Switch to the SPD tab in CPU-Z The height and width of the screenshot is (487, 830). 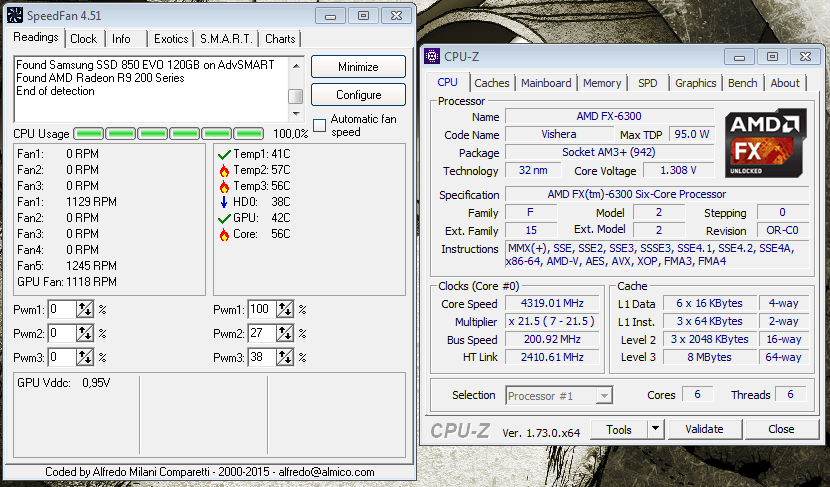coord(647,83)
